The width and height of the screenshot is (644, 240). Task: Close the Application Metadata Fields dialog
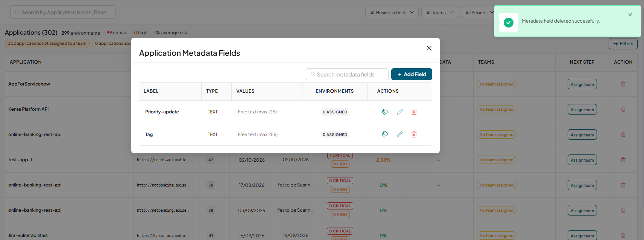pos(429,48)
